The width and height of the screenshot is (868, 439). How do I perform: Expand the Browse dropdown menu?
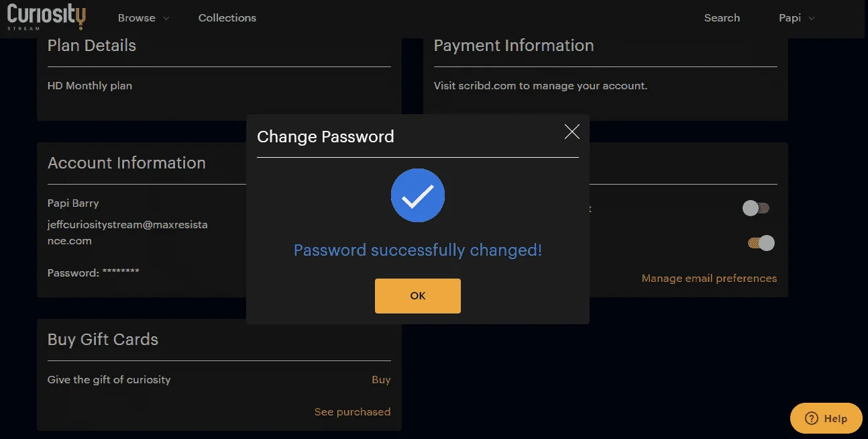click(144, 18)
